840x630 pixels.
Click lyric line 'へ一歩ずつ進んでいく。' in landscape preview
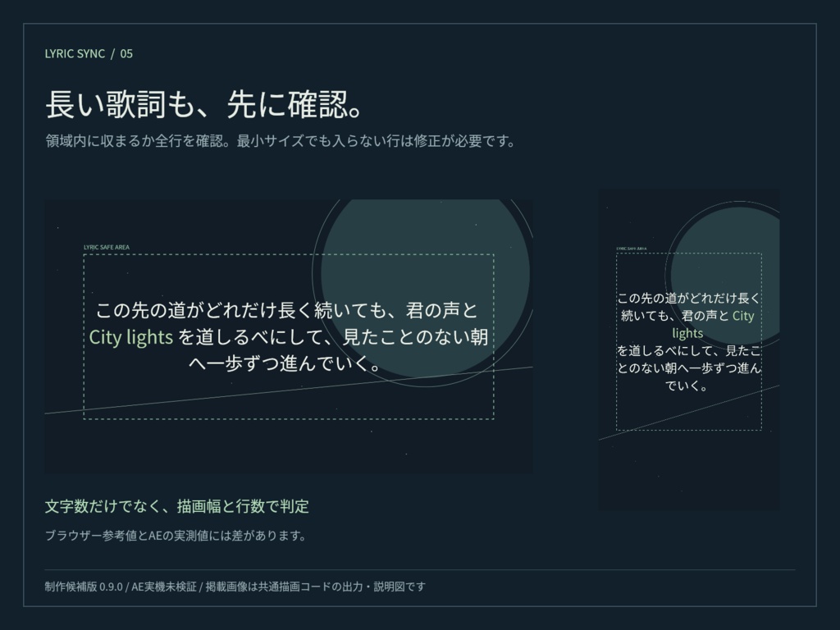(x=285, y=363)
